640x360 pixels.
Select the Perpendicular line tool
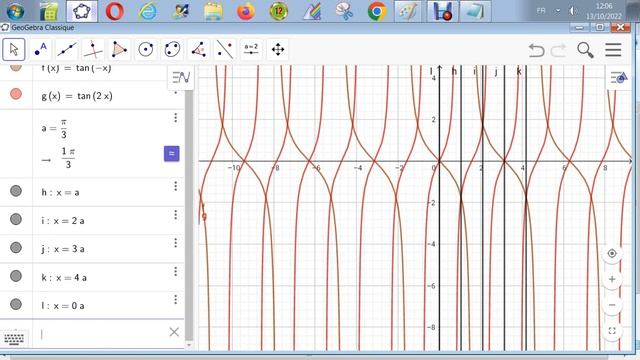[93, 50]
